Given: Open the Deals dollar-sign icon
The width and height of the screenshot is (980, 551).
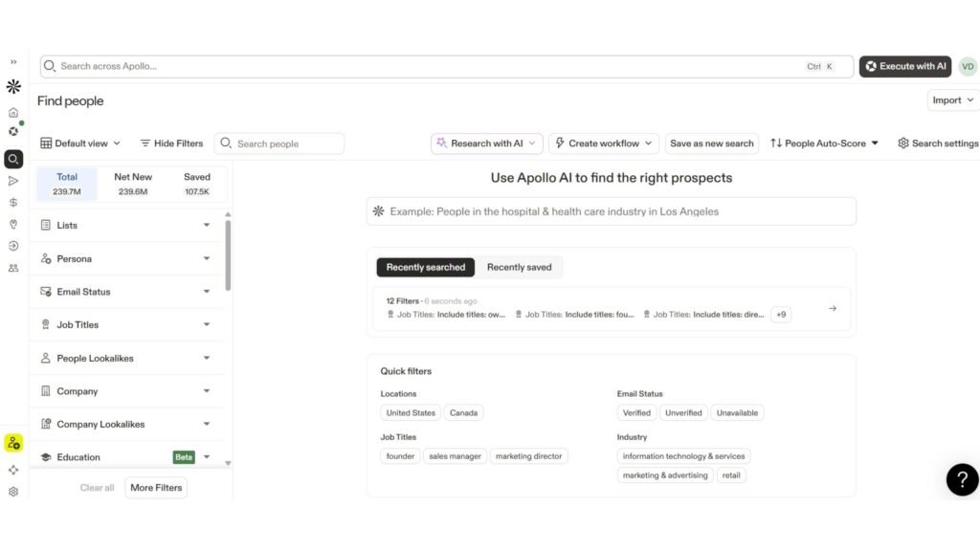Looking at the screenshot, I should click(13, 203).
